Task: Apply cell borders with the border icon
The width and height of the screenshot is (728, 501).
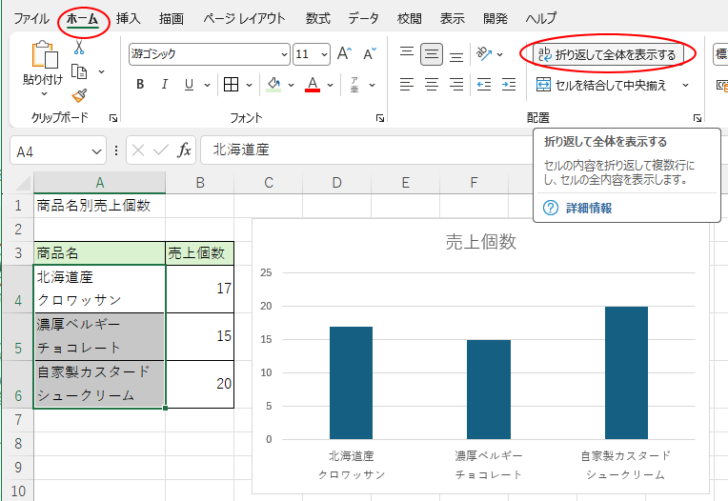Action: [x=231, y=85]
